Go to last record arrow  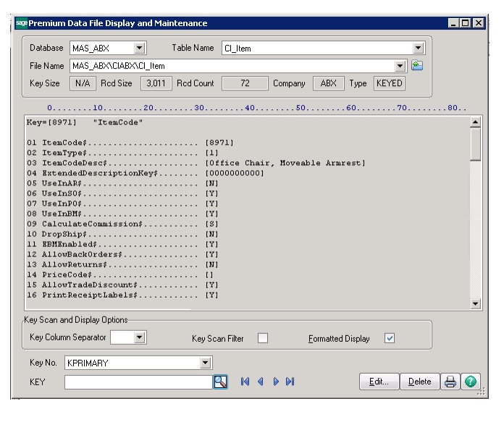pos(290,382)
